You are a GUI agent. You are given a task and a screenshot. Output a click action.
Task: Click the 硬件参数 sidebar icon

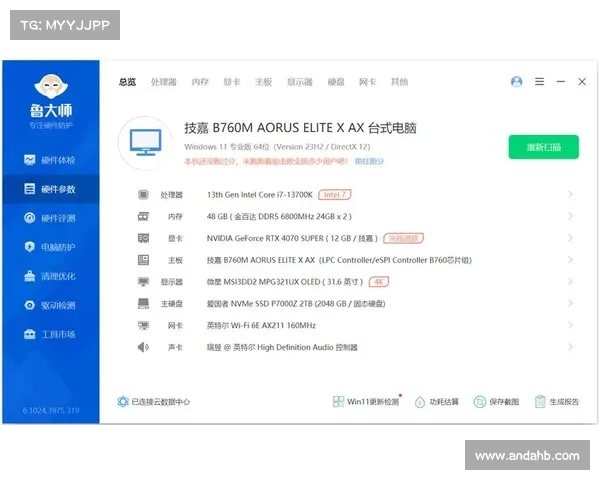pyautogui.click(x=29, y=189)
